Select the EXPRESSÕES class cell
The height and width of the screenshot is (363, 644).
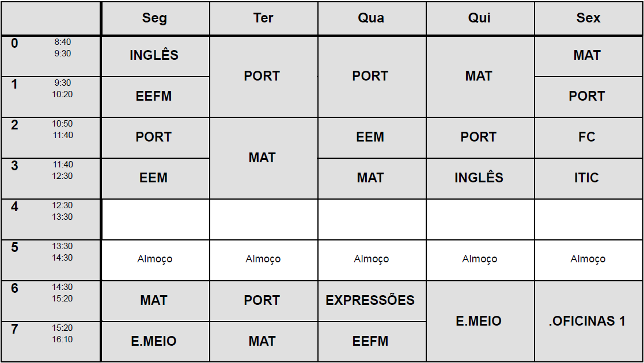tap(370, 301)
